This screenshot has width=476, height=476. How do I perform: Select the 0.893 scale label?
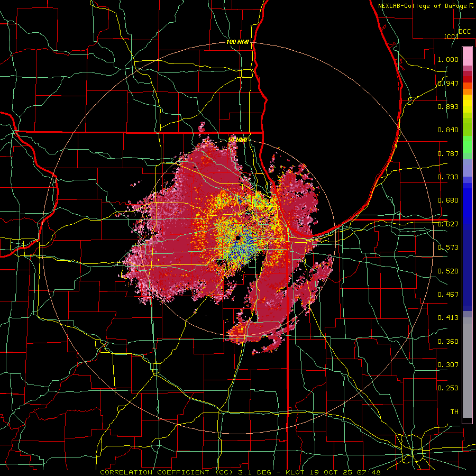pyautogui.click(x=448, y=106)
